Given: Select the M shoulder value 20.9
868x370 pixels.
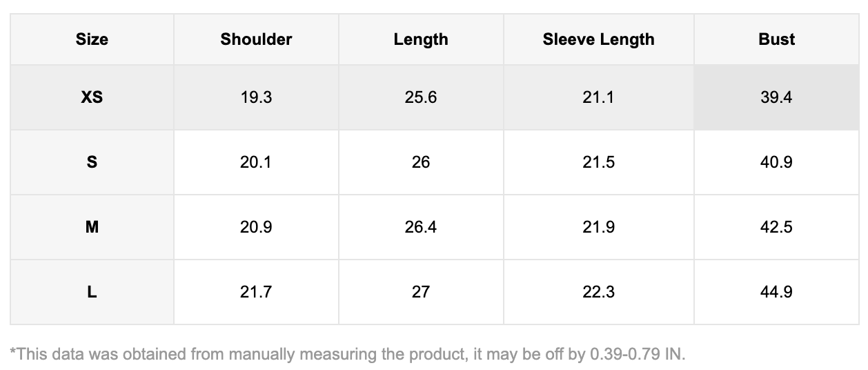Looking at the screenshot, I should tap(256, 227).
